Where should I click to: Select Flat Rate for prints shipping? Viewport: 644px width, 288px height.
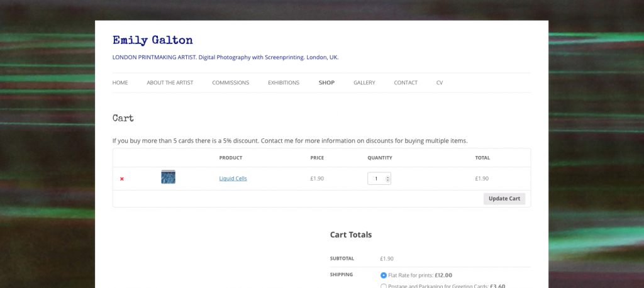(384, 275)
